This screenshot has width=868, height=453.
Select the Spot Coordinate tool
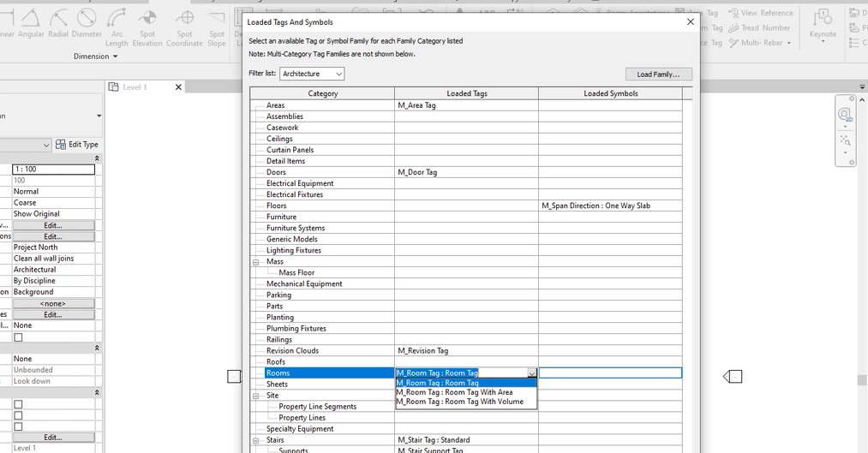(184, 28)
